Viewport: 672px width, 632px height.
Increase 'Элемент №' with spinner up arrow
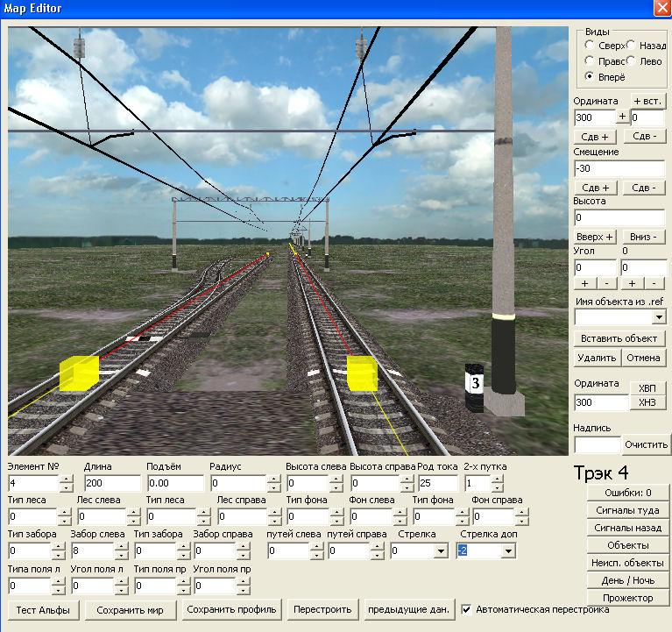pos(66,479)
